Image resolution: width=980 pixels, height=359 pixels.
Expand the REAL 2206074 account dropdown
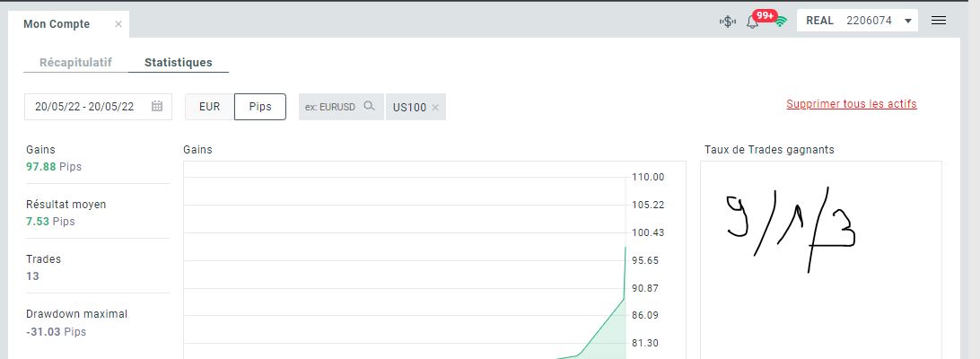pyautogui.click(x=857, y=21)
